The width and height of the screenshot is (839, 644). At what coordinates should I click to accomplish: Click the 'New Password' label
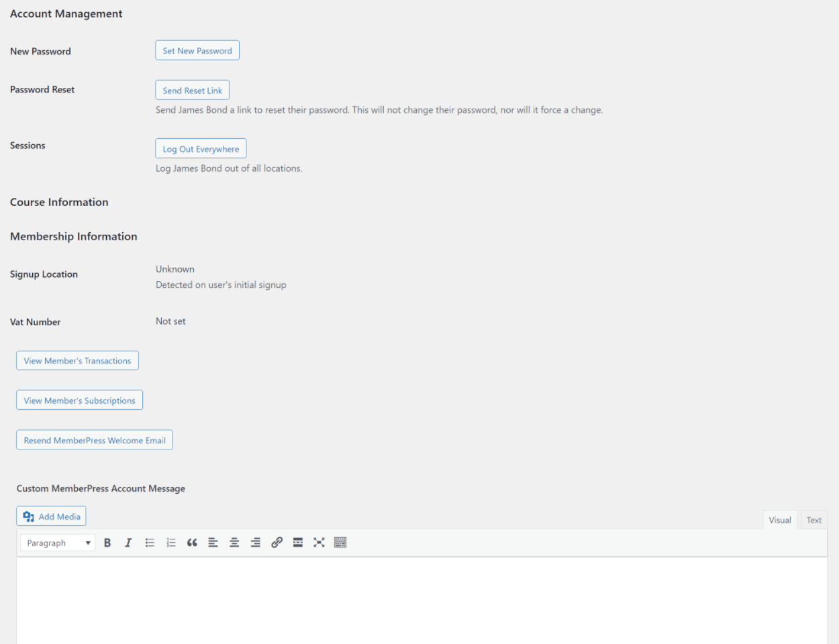(40, 51)
